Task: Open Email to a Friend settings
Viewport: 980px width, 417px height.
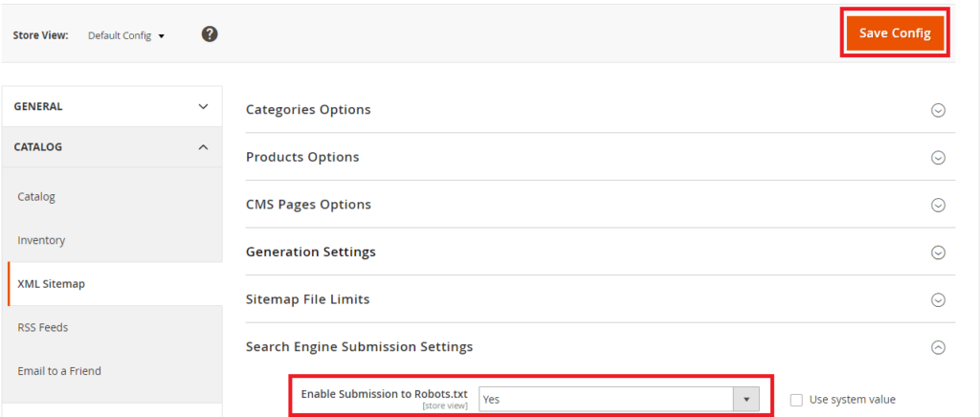Action: coord(59,371)
